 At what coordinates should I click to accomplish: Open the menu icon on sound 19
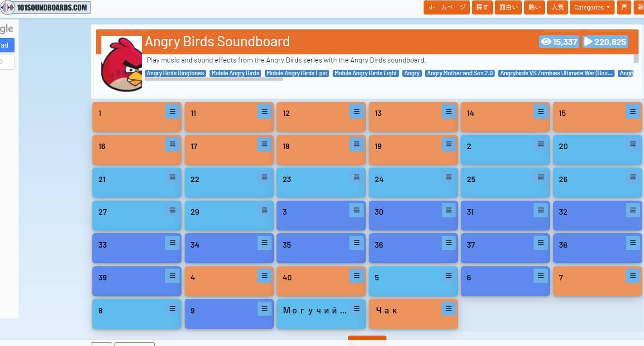click(448, 144)
